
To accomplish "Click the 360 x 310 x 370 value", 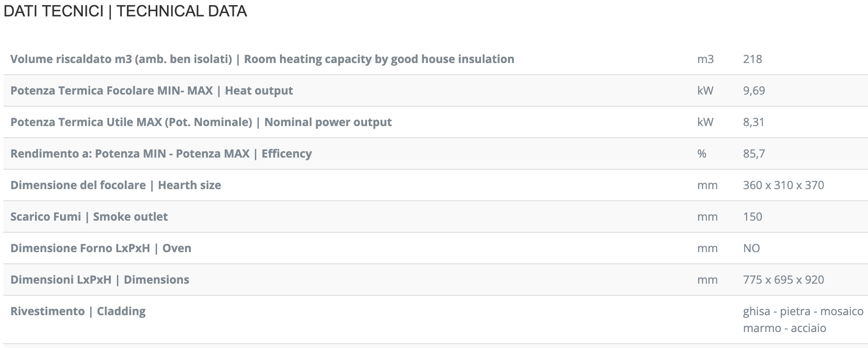I will pyautogui.click(x=783, y=185).
